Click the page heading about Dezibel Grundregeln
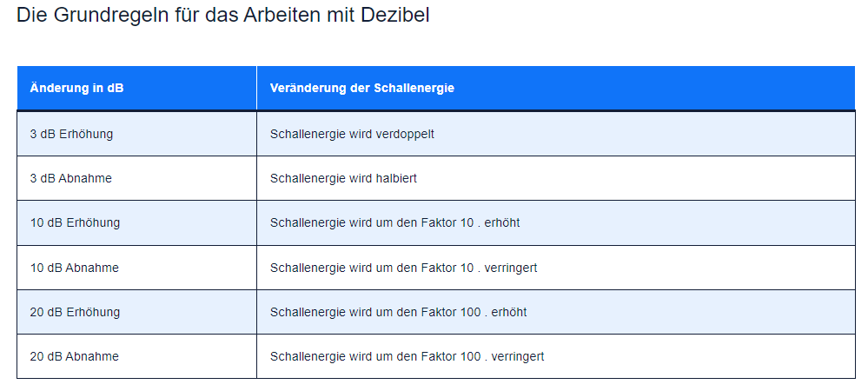 (222, 16)
